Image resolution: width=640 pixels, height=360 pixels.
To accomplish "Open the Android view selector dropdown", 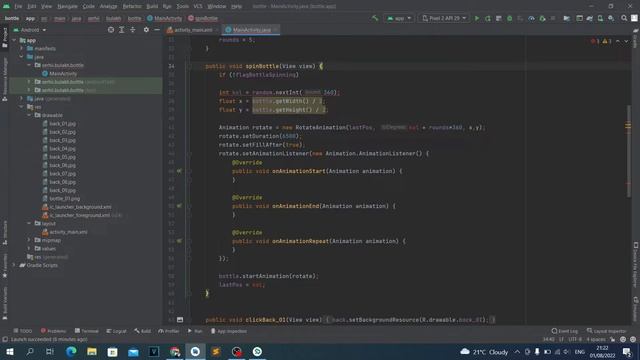I will [x=31, y=30].
